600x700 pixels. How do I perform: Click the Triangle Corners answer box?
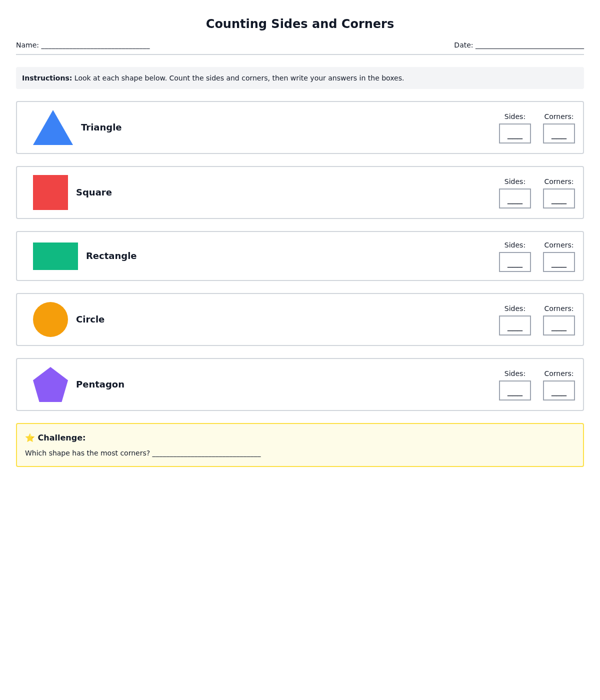click(558, 133)
